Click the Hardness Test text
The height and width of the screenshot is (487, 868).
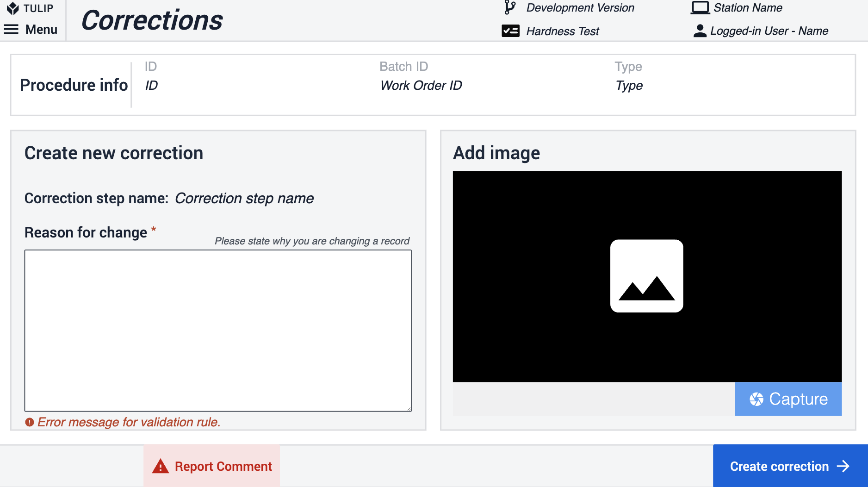563,31
